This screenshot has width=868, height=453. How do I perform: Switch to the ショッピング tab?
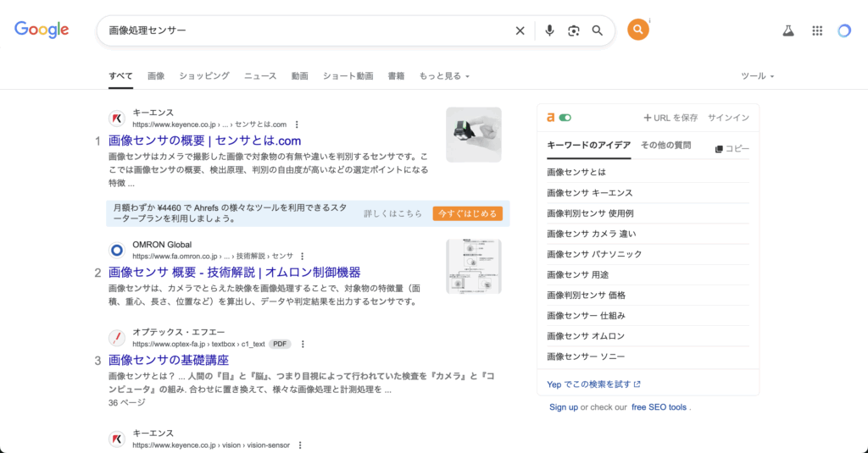point(204,75)
